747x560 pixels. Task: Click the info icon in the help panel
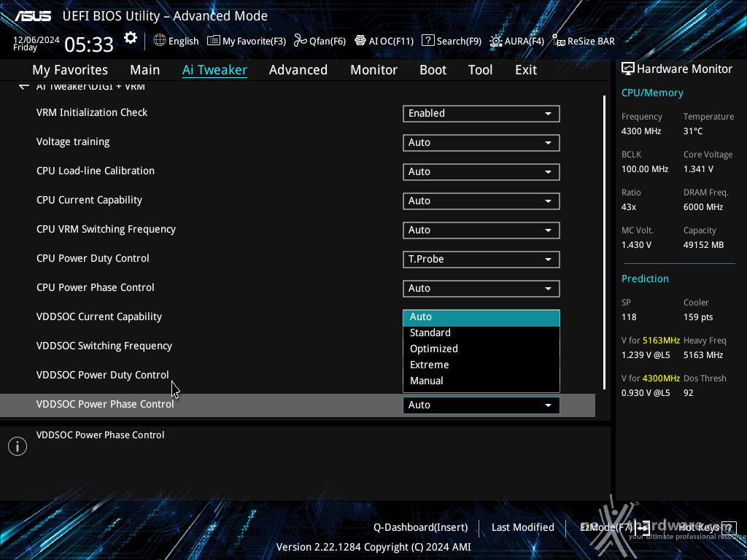tap(18, 446)
